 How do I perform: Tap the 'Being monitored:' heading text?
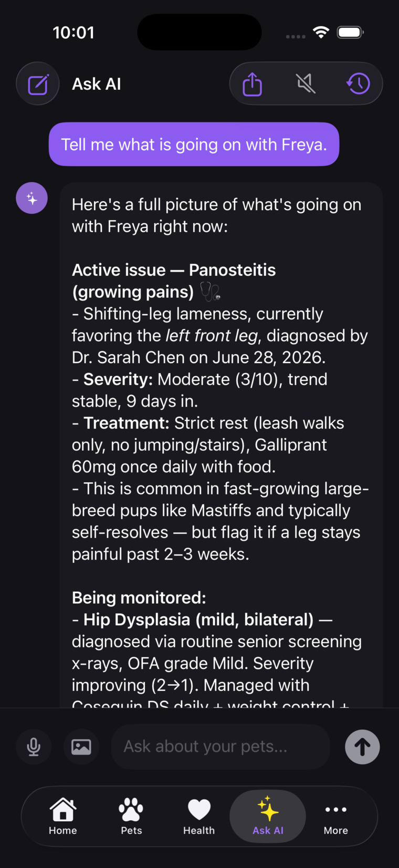click(139, 598)
